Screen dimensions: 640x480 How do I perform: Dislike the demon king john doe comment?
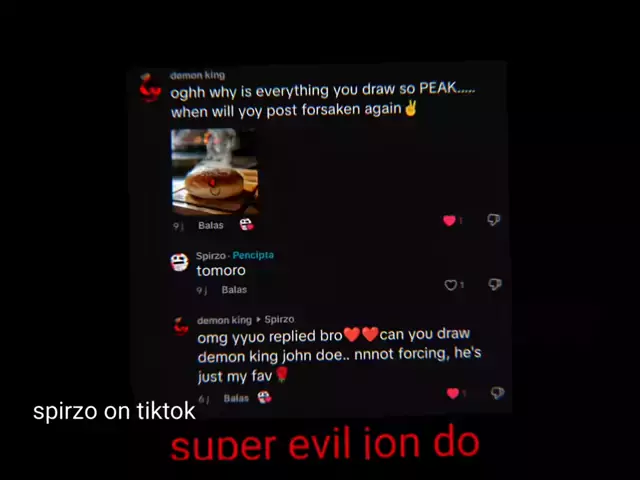497,393
